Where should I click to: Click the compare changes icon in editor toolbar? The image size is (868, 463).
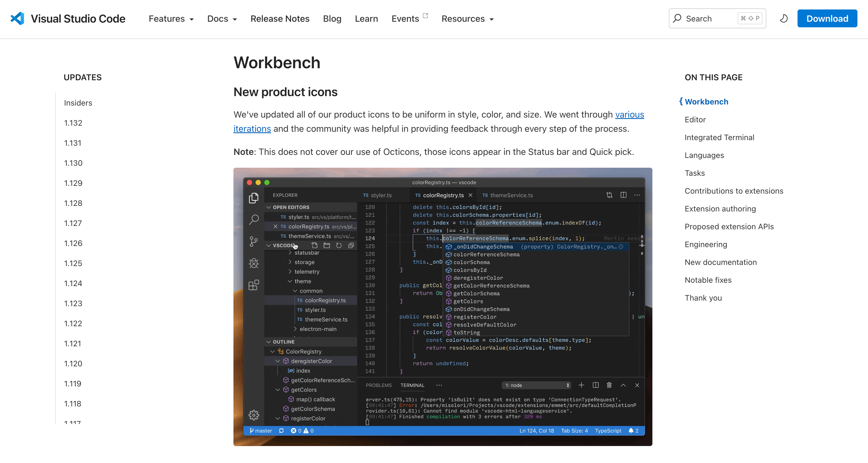pyautogui.click(x=609, y=195)
